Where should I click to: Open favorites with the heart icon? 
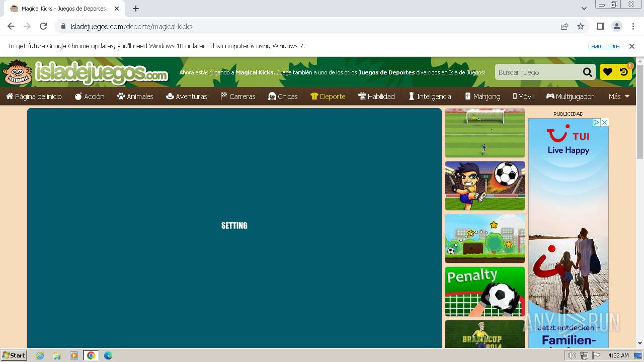608,72
